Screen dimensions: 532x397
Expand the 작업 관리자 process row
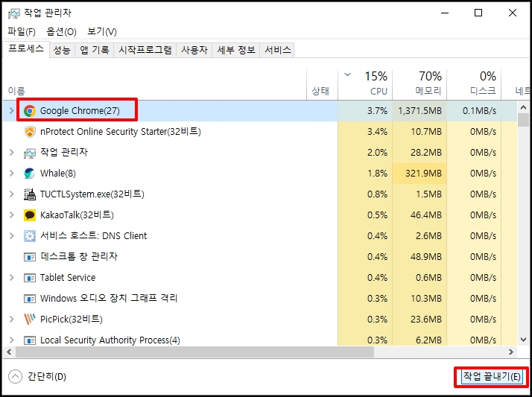pyautogui.click(x=11, y=152)
